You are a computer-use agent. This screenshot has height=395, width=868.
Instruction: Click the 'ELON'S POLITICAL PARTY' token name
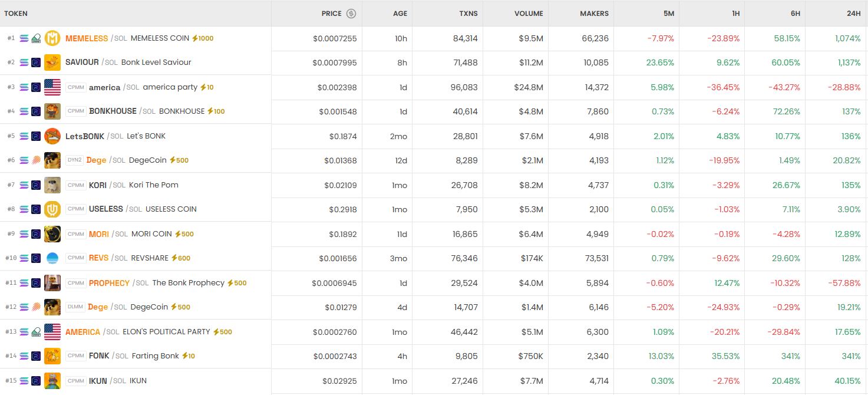pos(166,332)
